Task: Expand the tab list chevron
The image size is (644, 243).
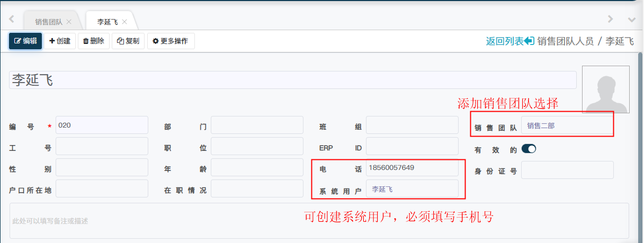Action: pyautogui.click(x=631, y=20)
